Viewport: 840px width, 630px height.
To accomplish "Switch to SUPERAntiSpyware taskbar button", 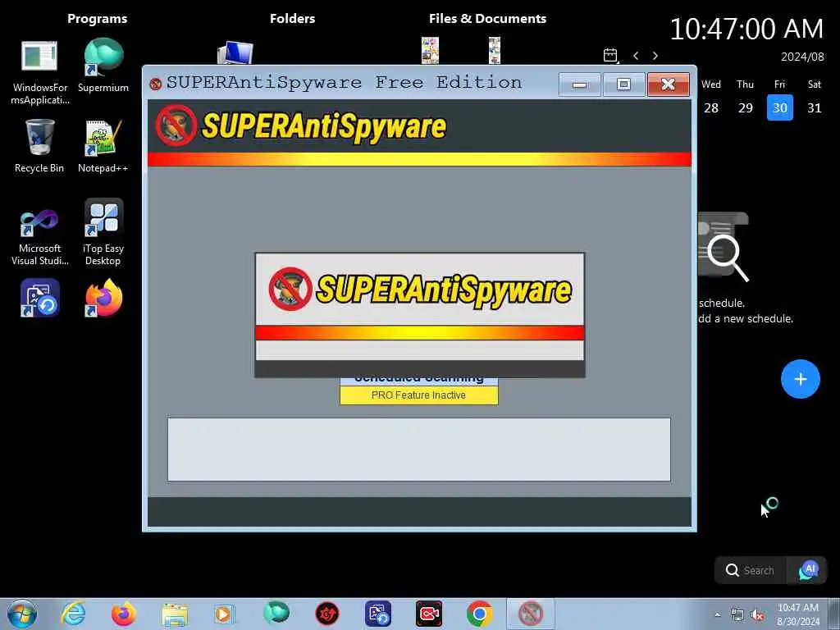I will (531, 614).
